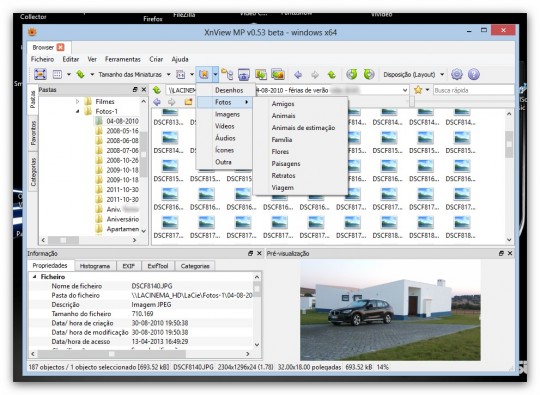This screenshot has height=395, width=540.
Task: Open Categorias tab in Informação panel
Action: pyautogui.click(x=195, y=266)
